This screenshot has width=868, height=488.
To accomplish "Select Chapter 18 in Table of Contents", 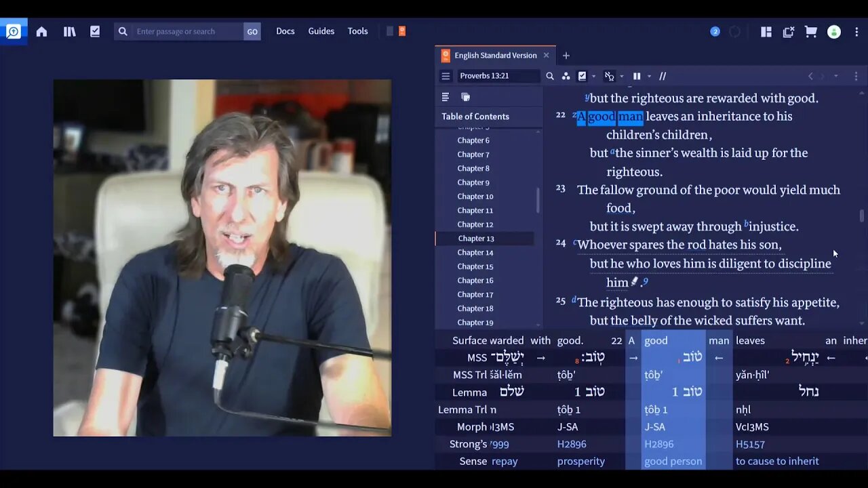I will (x=475, y=308).
